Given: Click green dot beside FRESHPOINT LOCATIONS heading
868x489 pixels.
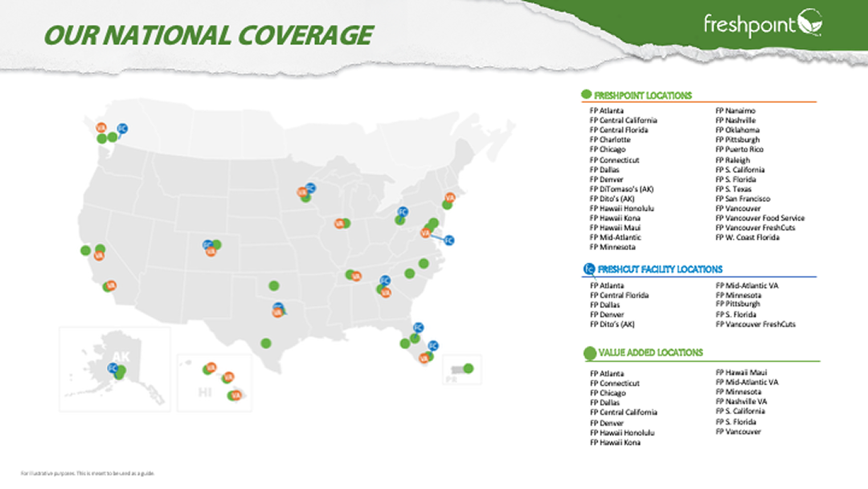Looking at the screenshot, I should [x=586, y=95].
